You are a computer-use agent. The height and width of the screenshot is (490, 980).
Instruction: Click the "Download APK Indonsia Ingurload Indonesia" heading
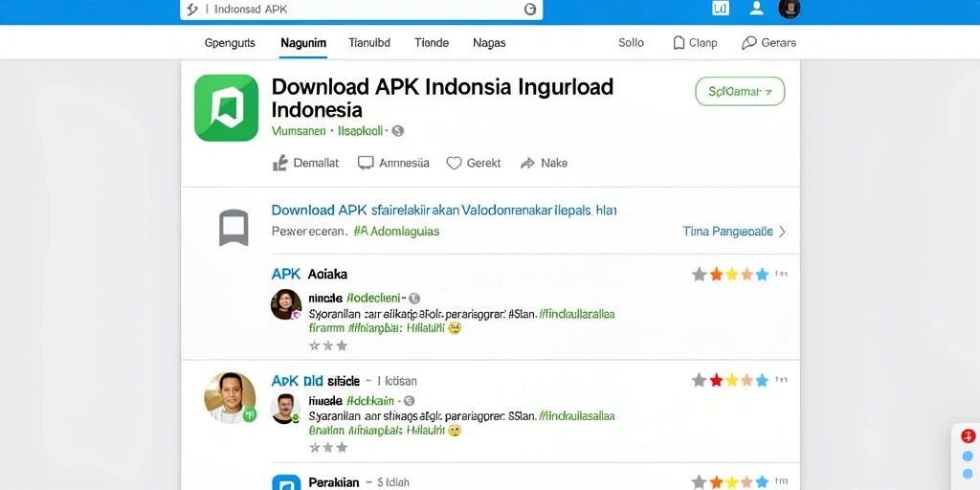(442, 98)
